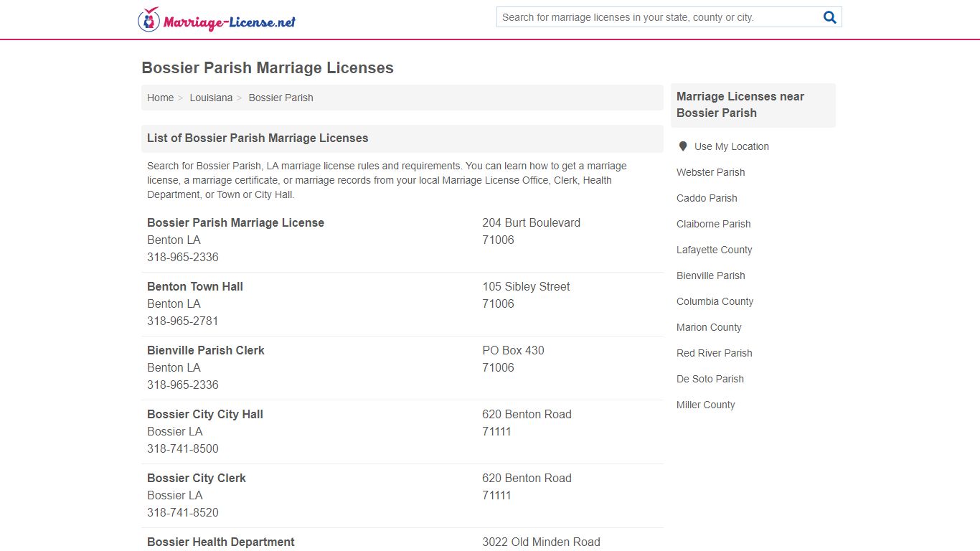Open Claiborne Parish marriage licenses
Image resolution: width=980 pixels, height=551 pixels.
point(713,224)
